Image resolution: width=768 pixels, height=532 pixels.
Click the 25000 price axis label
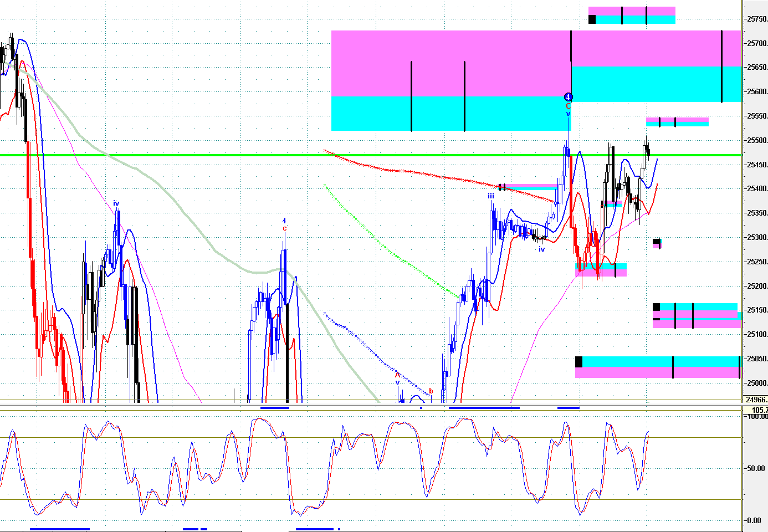(x=757, y=383)
